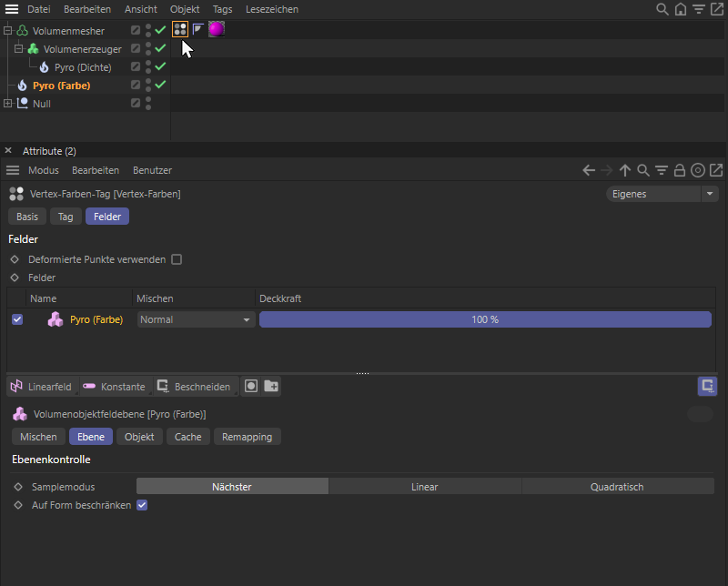
Task: Go back in Attribute Manager history
Action: (x=589, y=170)
